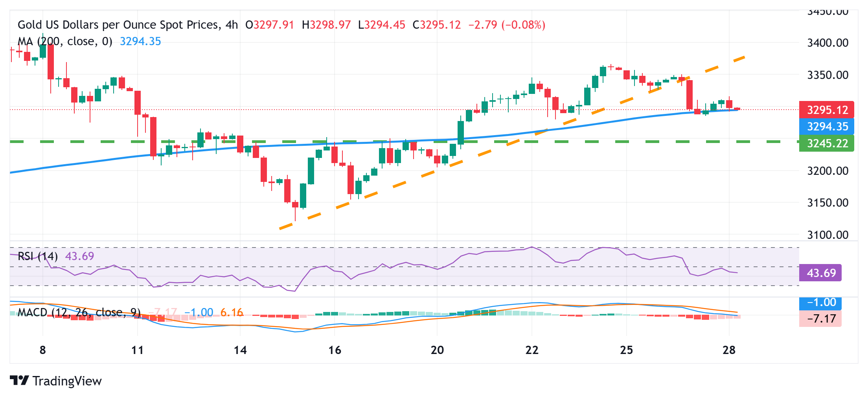Click the pink -7.17 MACD histogram tag
Screen dimensions: 868x398
tap(820, 319)
